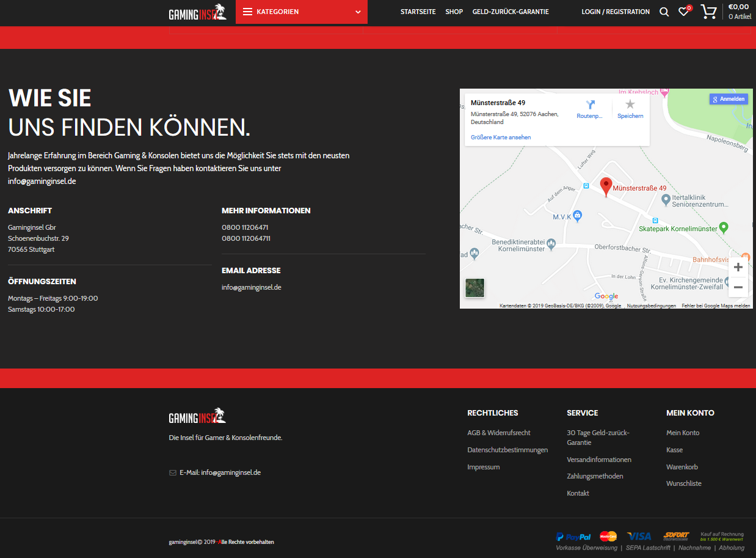Viewport: 756px width, 558px height.
Task: Click the M.V.K shop marker on map
Action: pyautogui.click(x=578, y=216)
